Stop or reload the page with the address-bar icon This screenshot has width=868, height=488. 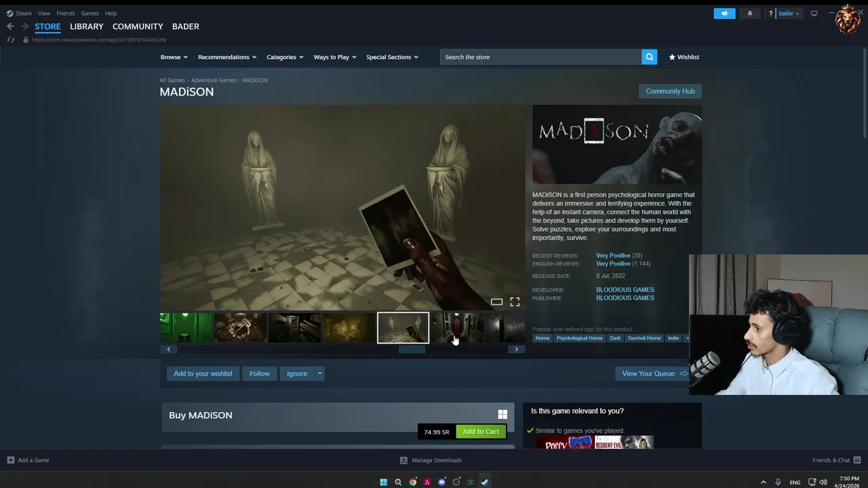click(10, 40)
